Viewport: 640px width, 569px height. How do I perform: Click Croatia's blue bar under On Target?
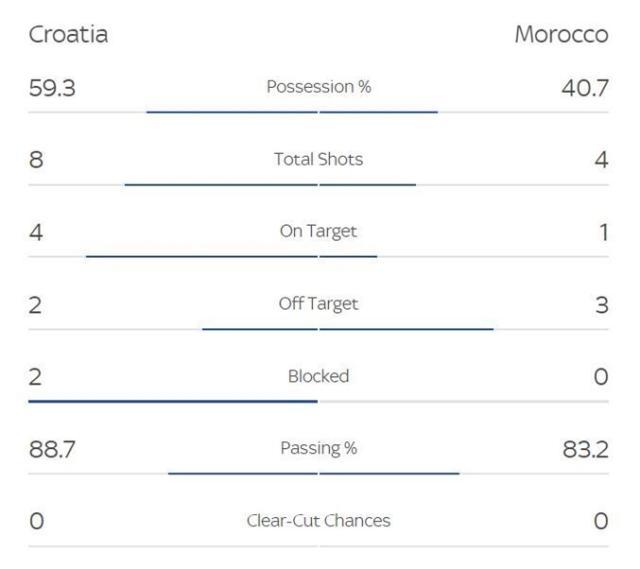click(x=201, y=256)
